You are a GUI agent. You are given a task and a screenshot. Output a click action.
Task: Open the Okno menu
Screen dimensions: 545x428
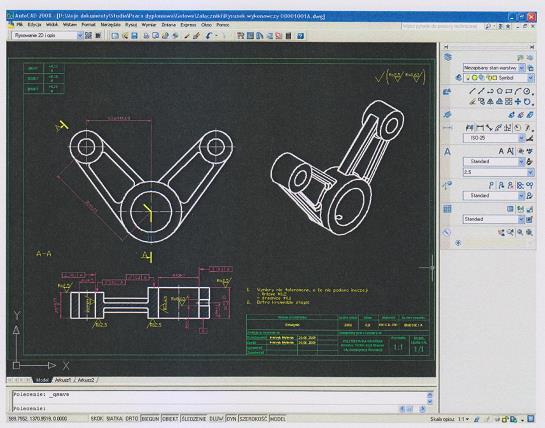[206, 25]
